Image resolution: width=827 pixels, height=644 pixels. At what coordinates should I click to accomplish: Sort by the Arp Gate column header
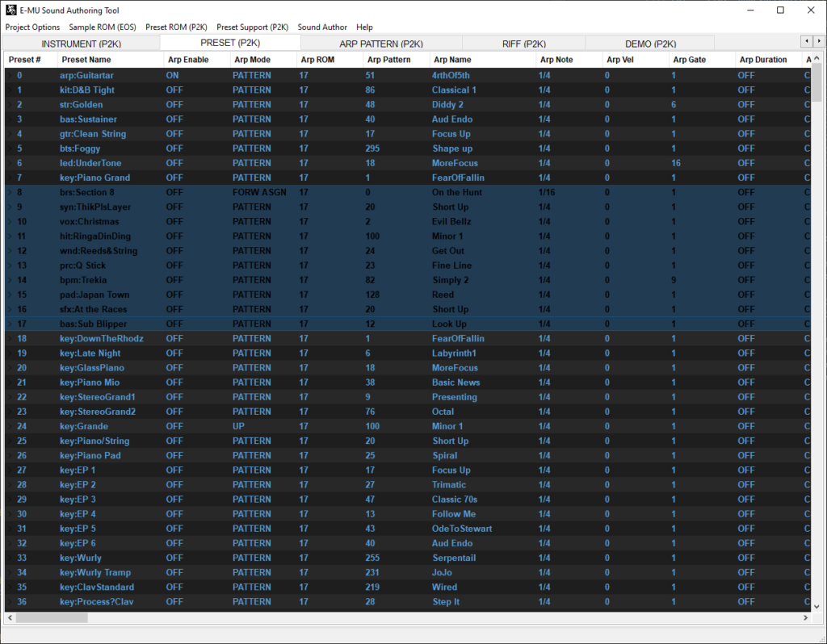pyautogui.click(x=702, y=60)
